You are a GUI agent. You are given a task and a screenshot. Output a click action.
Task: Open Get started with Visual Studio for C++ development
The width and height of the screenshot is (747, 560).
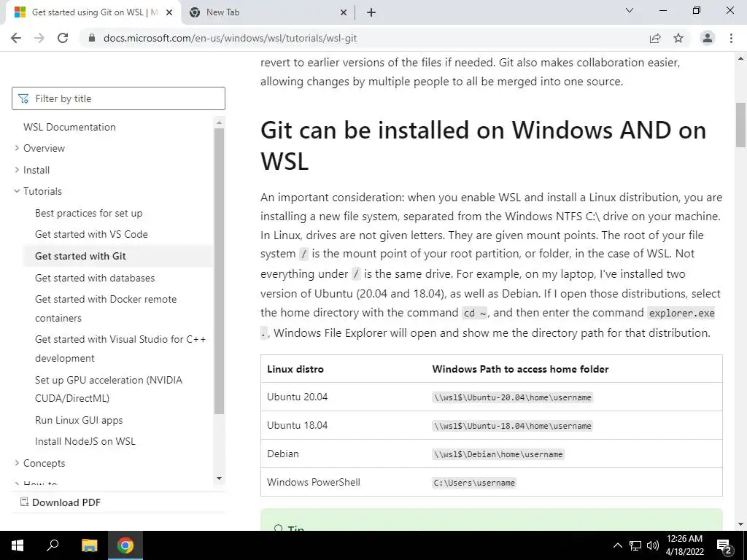tap(120, 349)
